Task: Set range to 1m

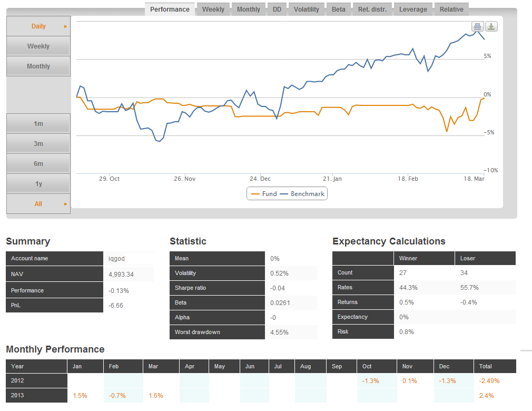Action: 38,123
